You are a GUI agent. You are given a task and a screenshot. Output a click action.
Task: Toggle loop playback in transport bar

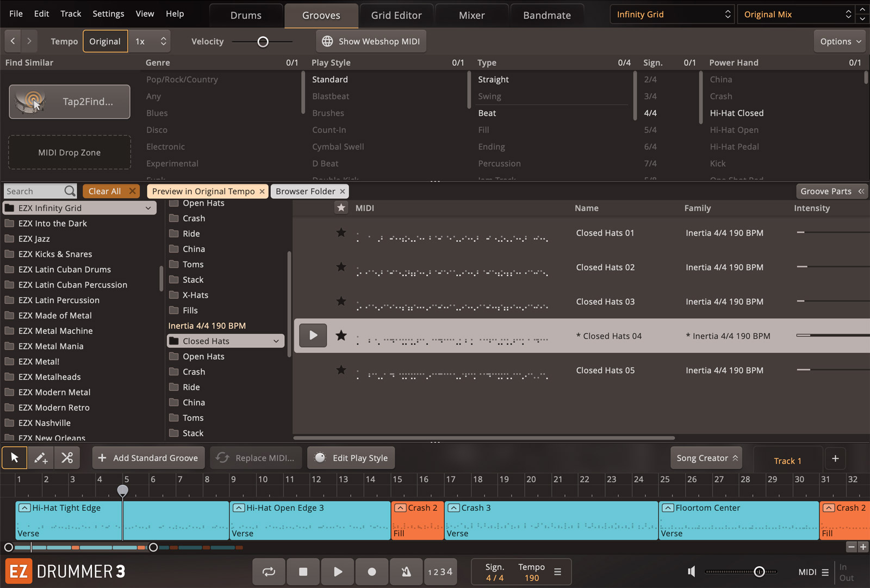(x=269, y=572)
